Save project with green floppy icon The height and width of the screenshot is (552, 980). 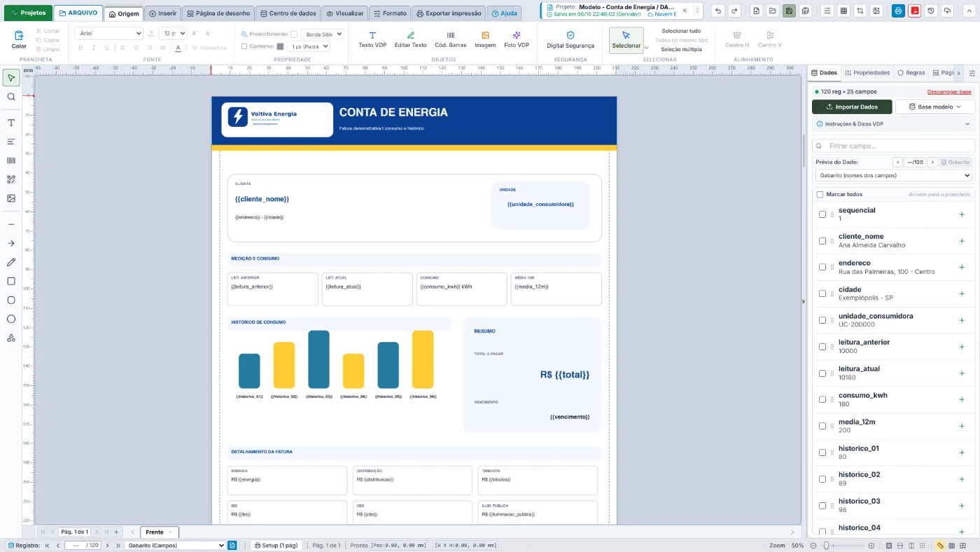tap(790, 11)
